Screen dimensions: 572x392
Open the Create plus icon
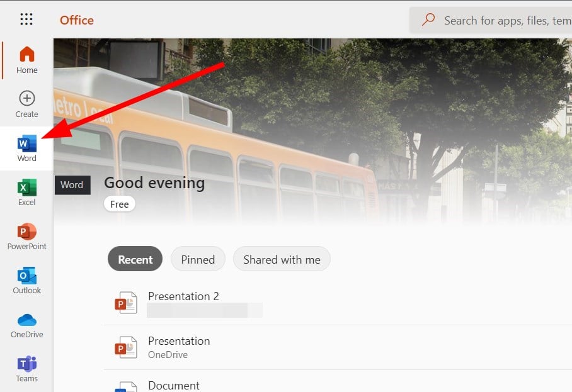point(26,98)
